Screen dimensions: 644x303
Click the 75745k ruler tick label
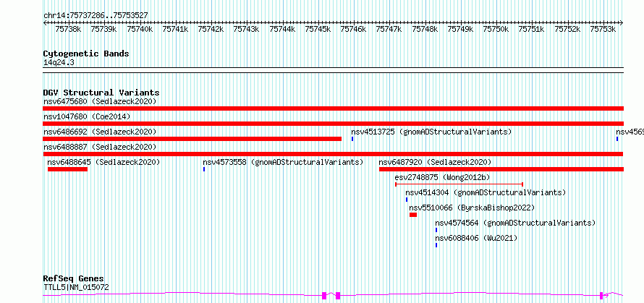tap(318, 29)
